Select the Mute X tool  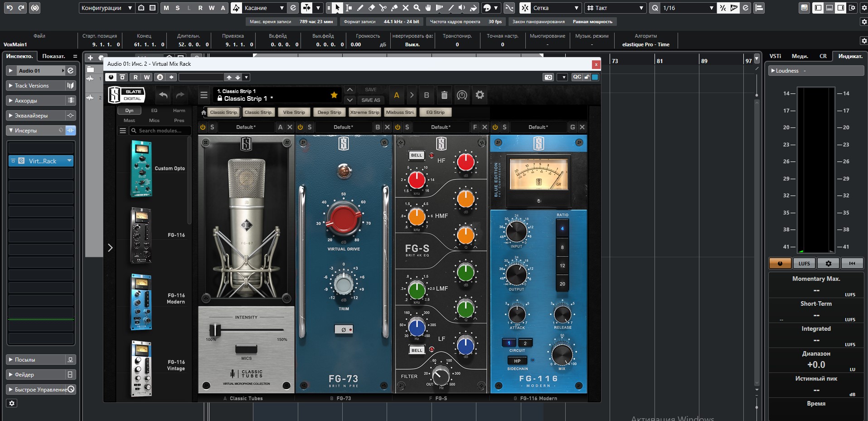point(406,8)
